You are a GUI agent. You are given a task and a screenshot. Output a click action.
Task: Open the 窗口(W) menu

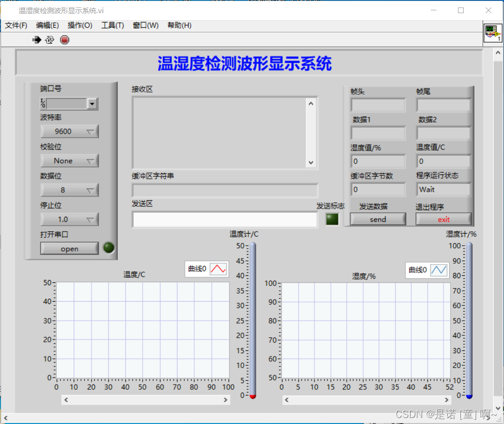[145, 25]
